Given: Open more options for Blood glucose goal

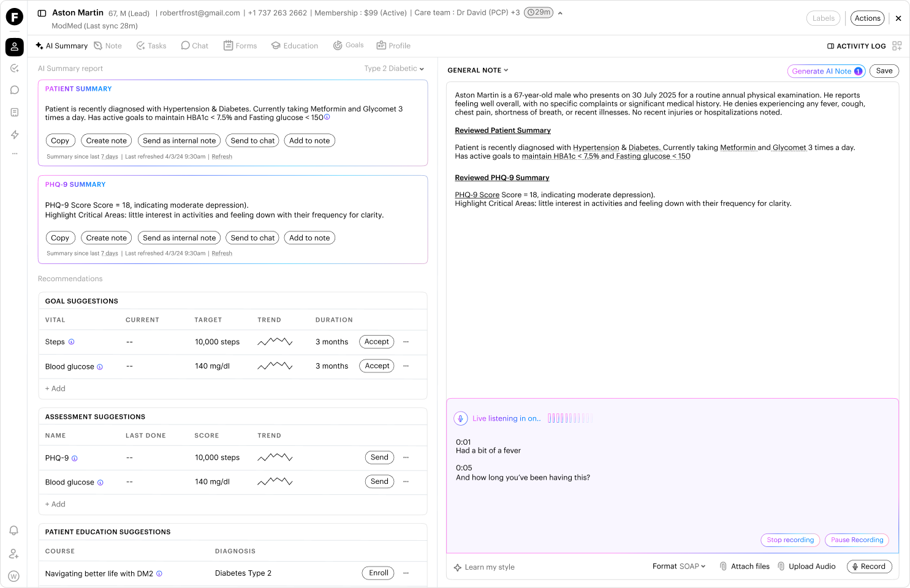Looking at the screenshot, I should (x=406, y=366).
